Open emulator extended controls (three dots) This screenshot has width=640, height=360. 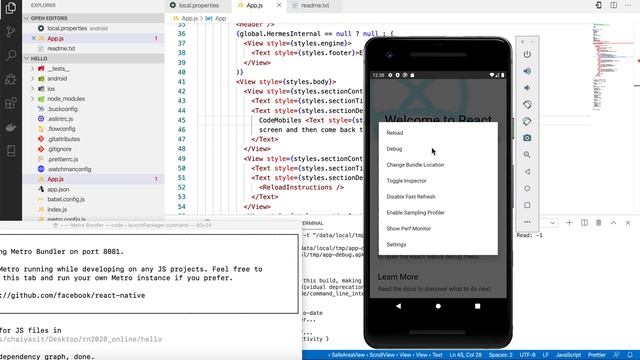click(527, 222)
